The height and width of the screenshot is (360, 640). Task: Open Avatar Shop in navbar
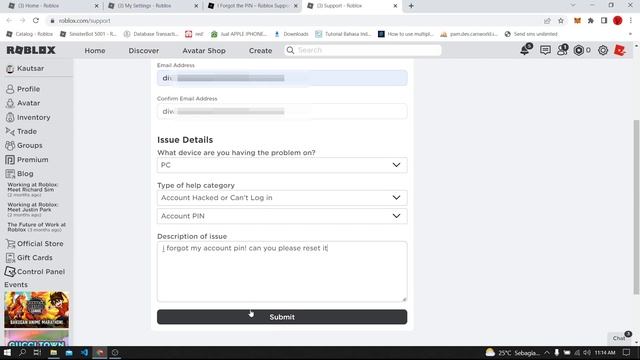click(204, 51)
